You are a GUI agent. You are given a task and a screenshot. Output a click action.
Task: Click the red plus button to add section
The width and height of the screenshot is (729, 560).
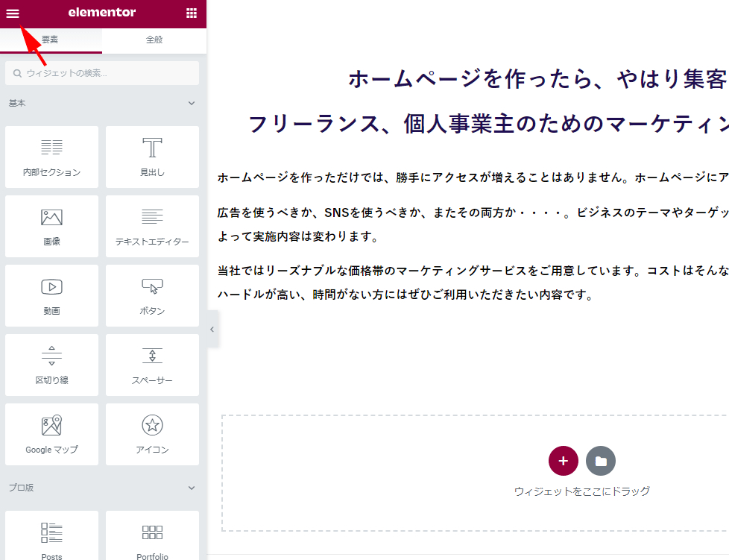coord(564,461)
